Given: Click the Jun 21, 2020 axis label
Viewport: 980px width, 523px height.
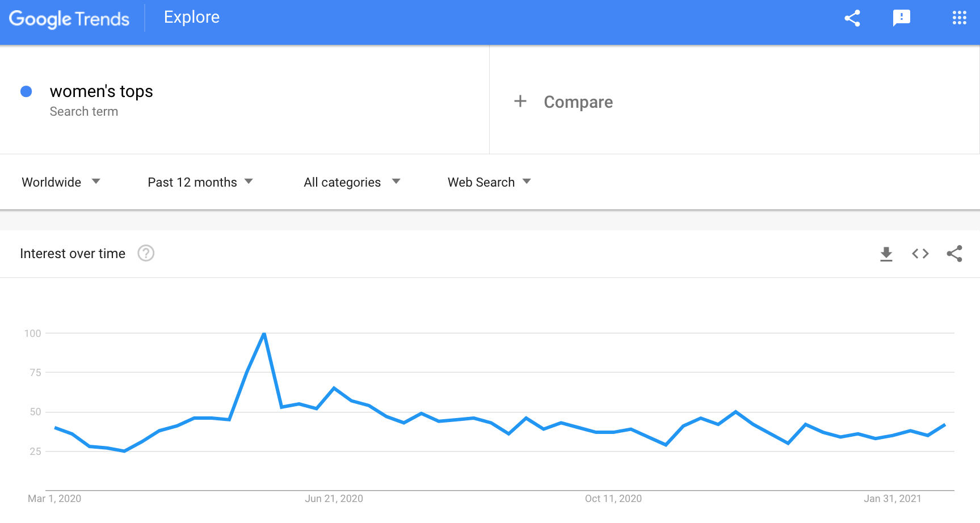Looking at the screenshot, I should 334,499.
